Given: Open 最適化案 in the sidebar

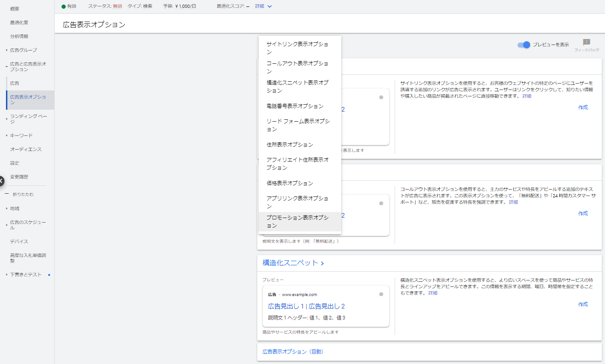Looking at the screenshot, I should coord(19,22).
